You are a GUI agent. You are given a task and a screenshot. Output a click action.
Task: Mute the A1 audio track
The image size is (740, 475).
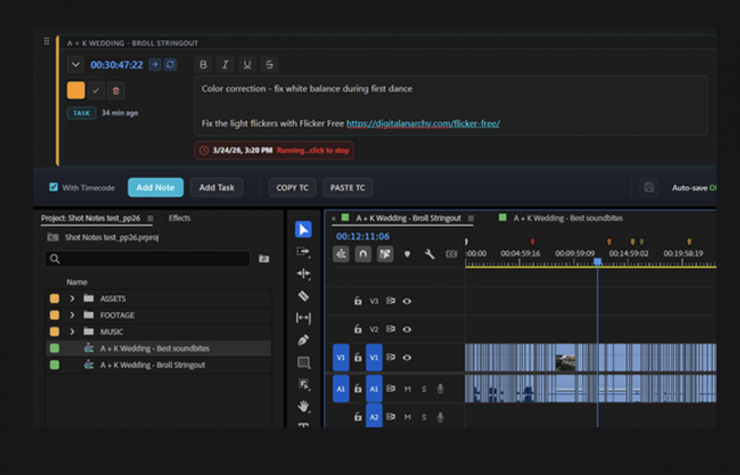(x=407, y=389)
